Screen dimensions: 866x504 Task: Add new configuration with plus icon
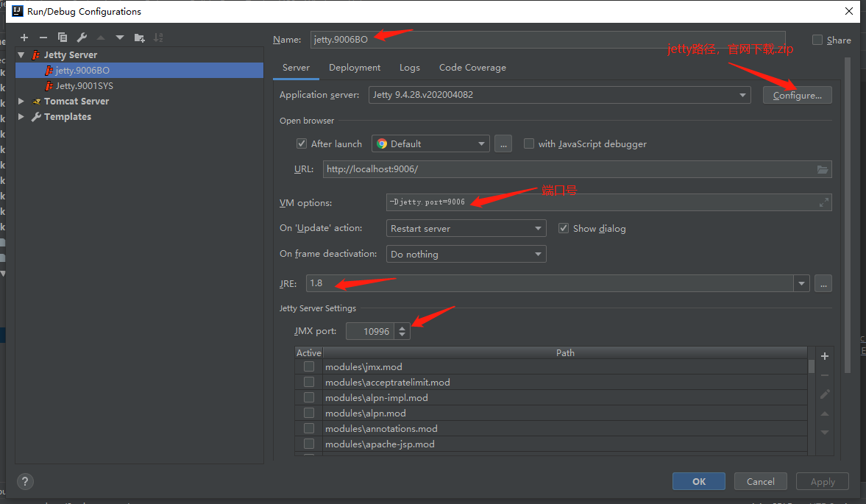[24, 38]
